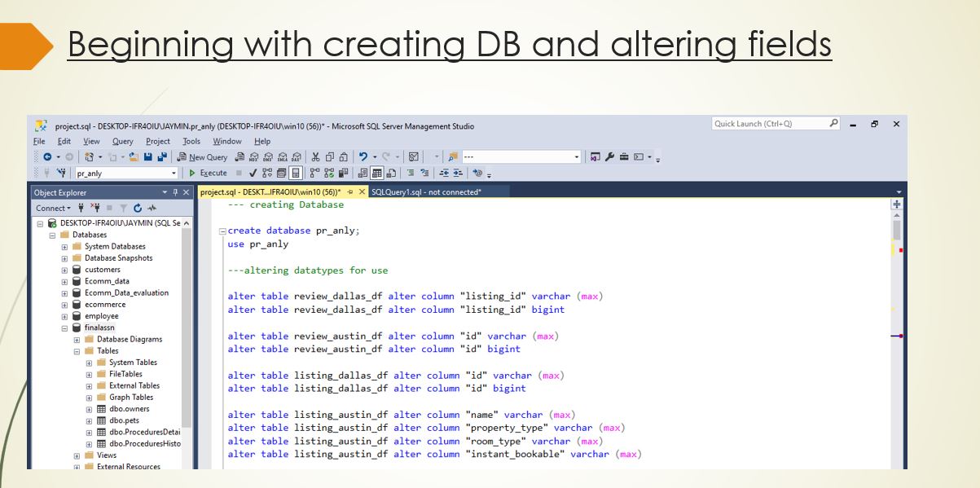Screen dimensions: 980x488
Task: Open the Help menu
Action: 262,141
